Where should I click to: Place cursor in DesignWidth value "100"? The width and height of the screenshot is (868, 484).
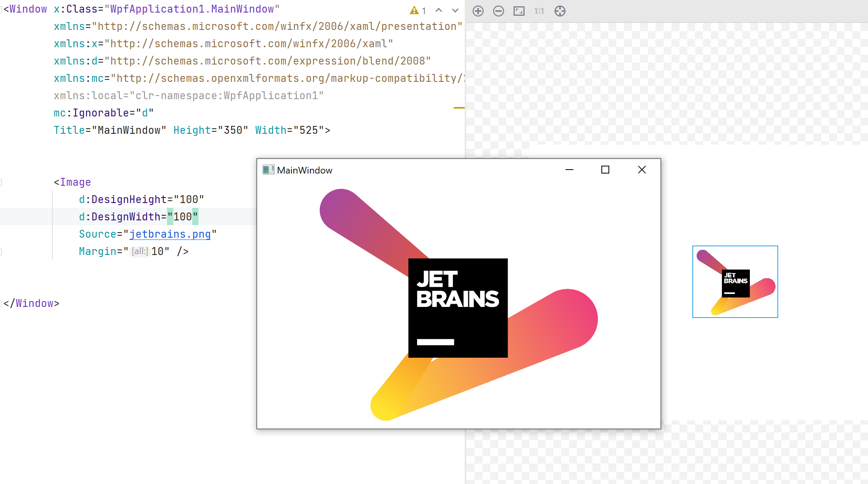[183, 217]
